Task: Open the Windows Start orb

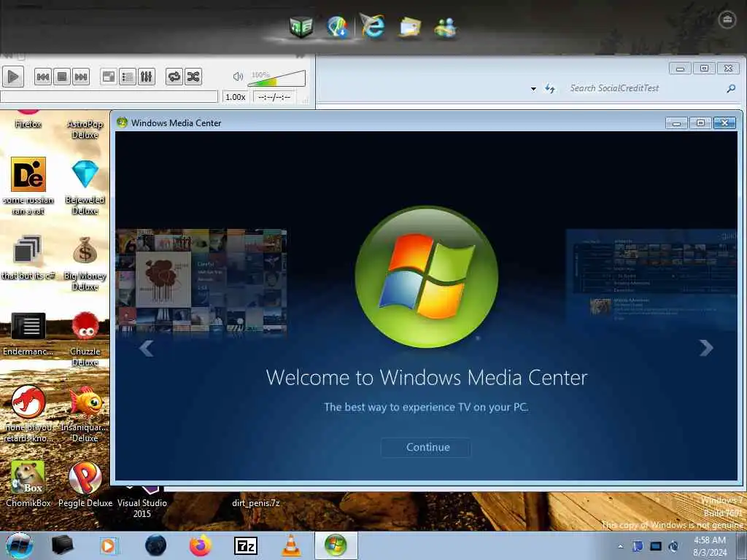Action: click(19, 545)
